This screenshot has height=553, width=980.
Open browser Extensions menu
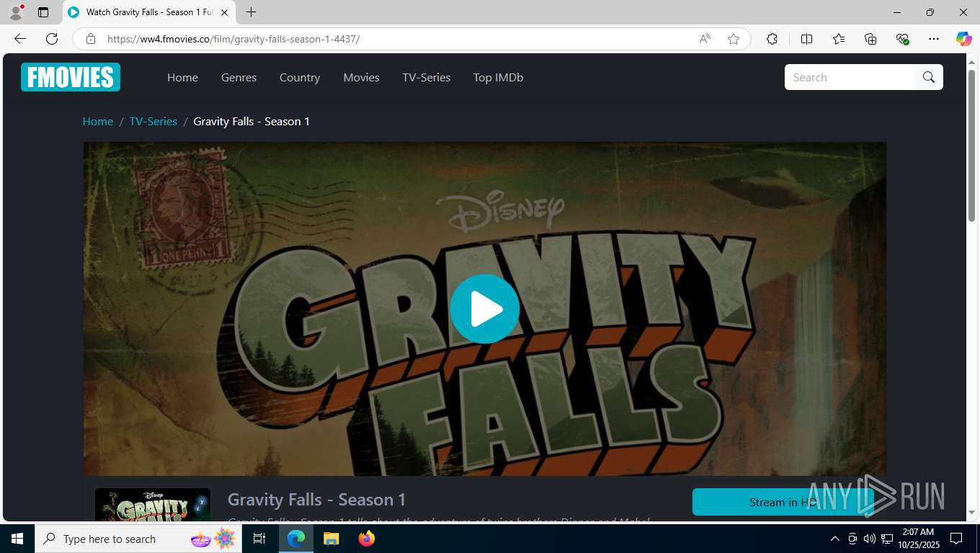pos(772,39)
